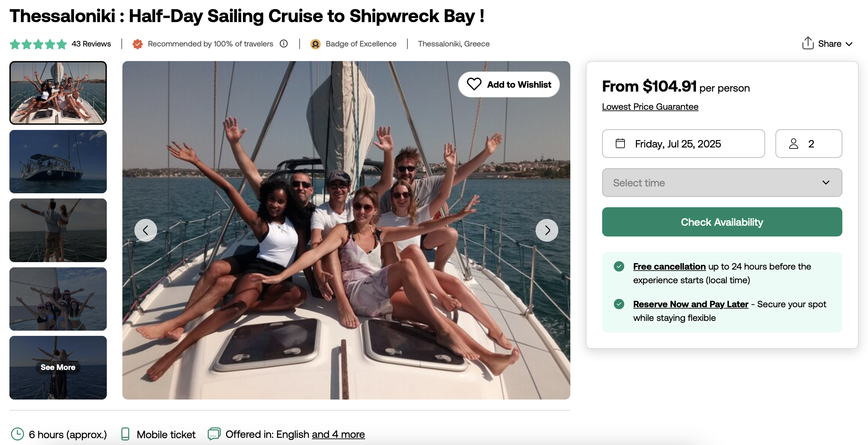This screenshot has width=868, height=445.
Task: Click the Check Availability button
Action: 722,222
